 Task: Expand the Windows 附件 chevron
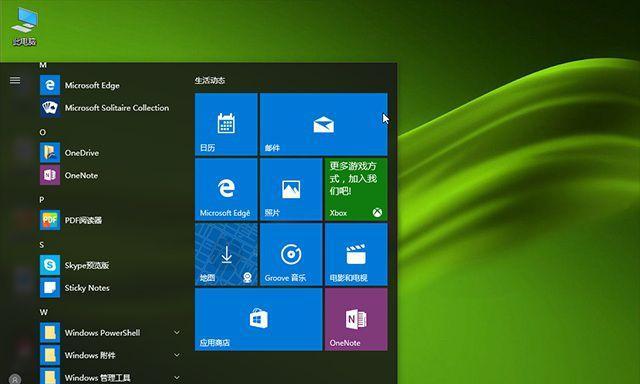177,355
